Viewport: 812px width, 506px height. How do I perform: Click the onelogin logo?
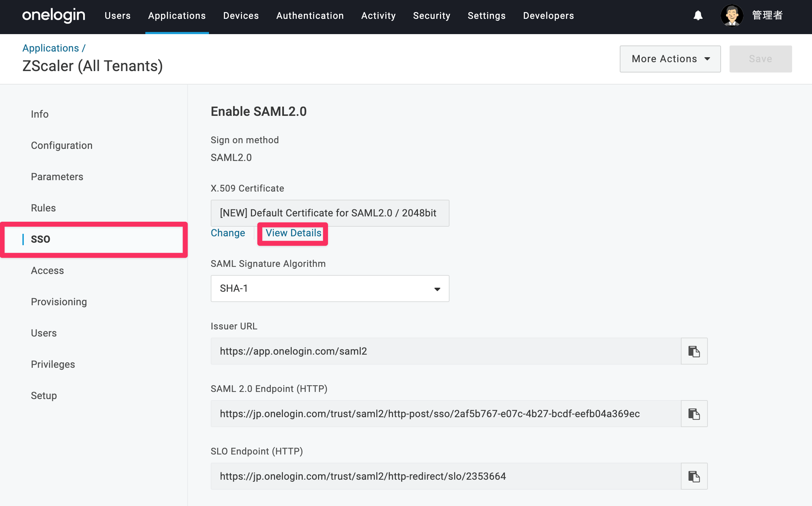[54, 16]
